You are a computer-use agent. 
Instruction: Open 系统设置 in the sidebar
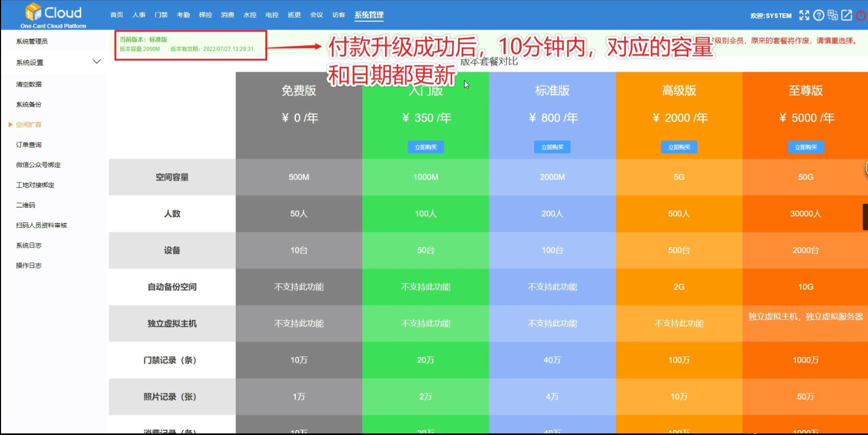(x=30, y=62)
